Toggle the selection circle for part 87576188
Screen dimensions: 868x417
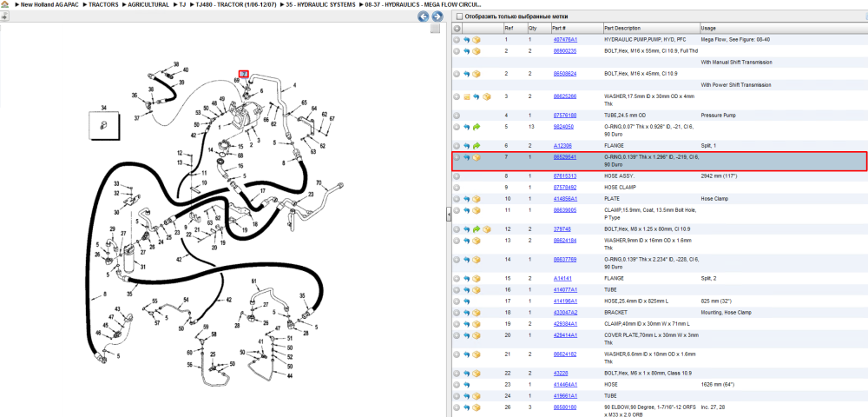pyautogui.click(x=457, y=116)
